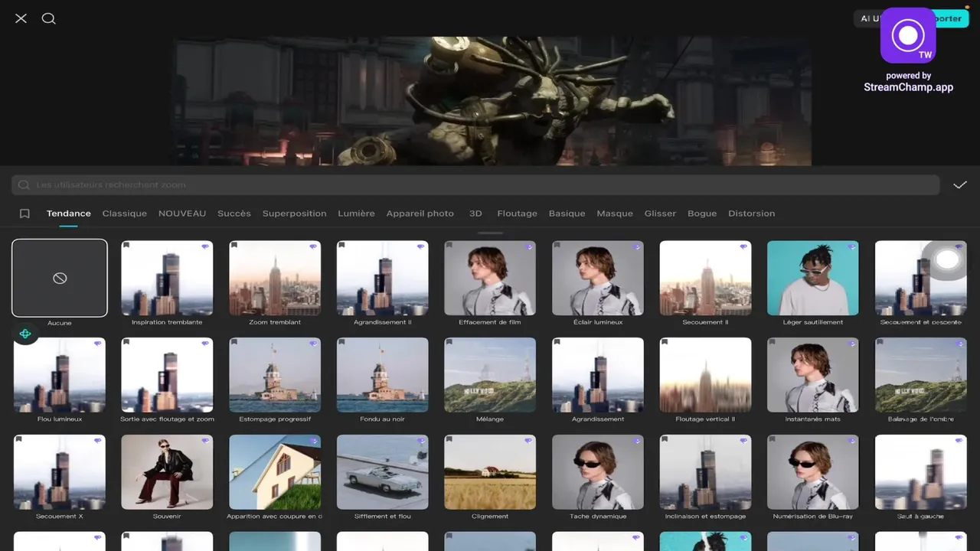Screen dimensions: 980x551
Task: Select the Apparition avec coupure transition
Action: pyautogui.click(x=275, y=472)
